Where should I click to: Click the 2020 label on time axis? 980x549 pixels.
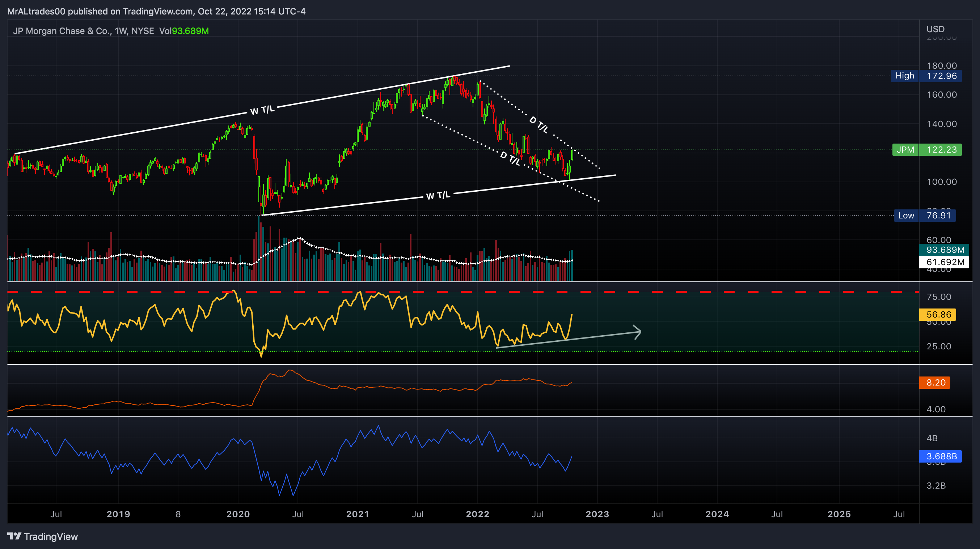coord(238,514)
